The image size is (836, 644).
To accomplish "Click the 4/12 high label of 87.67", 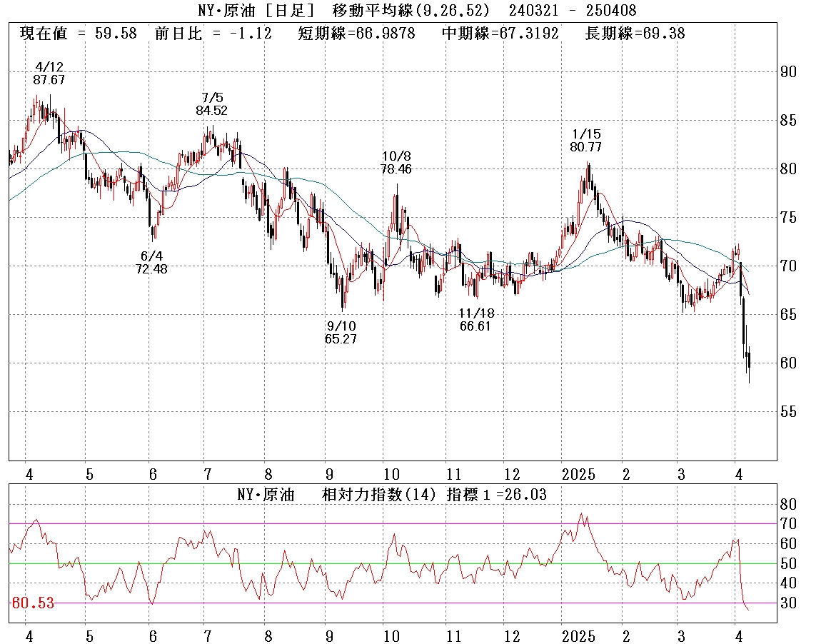I will click(49, 74).
